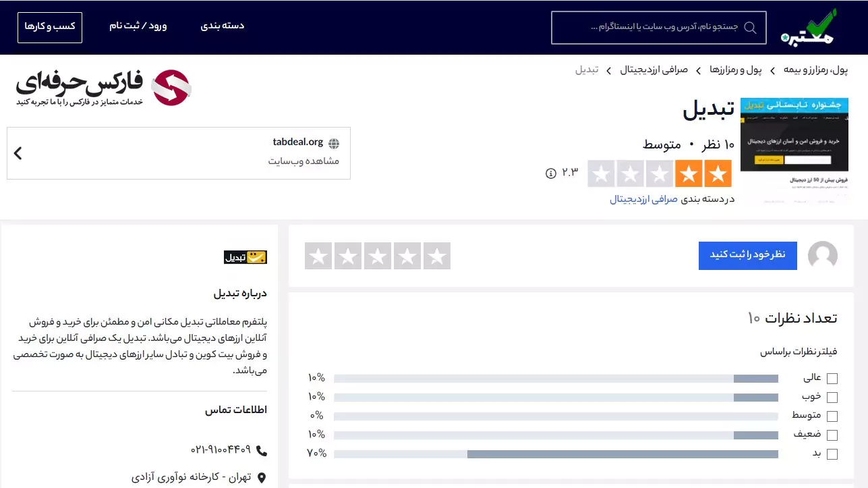Click the magnifier search icon
The width and height of the screenshot is (868, 488).
(x=749, y=28)
